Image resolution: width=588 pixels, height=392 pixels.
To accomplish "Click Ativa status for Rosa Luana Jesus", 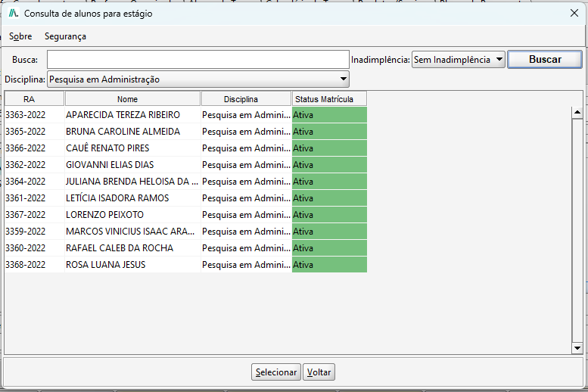I will 329,264.
